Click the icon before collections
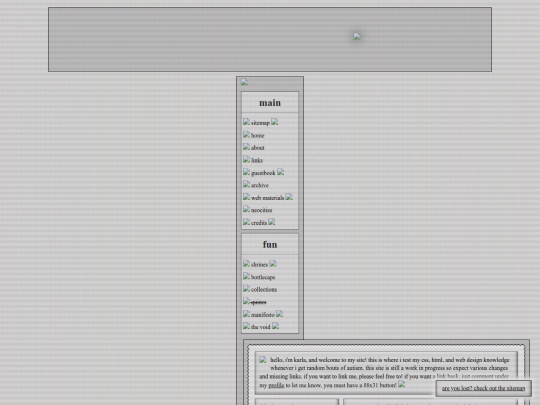Image resolution: width=540 pixels, height=405 pixels. tap(246, 289)
